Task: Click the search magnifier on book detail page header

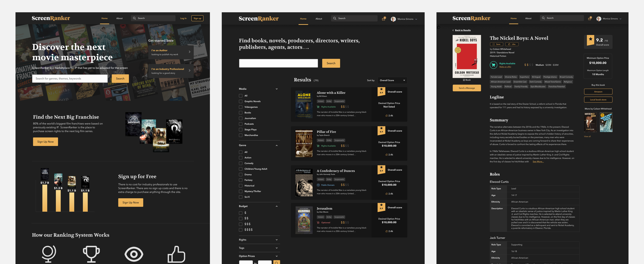Action: click(543, 18)
